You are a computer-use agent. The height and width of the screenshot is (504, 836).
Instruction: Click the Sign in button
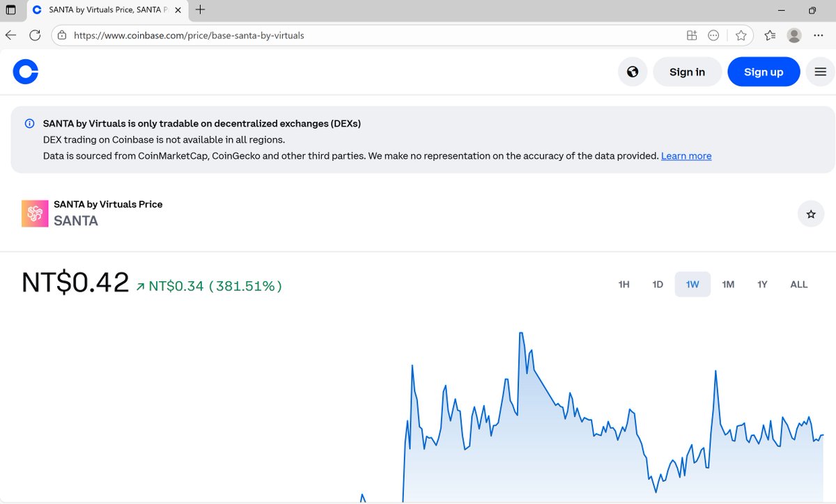[x=687, y=72]
